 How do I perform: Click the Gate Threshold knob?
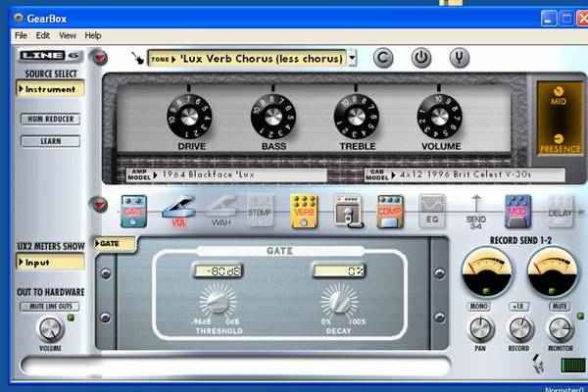point(218,301)
